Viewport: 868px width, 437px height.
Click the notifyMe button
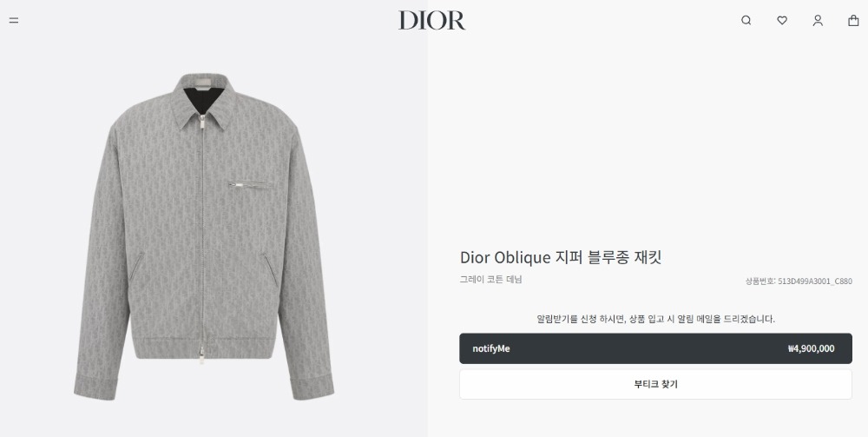pos(655,348)
